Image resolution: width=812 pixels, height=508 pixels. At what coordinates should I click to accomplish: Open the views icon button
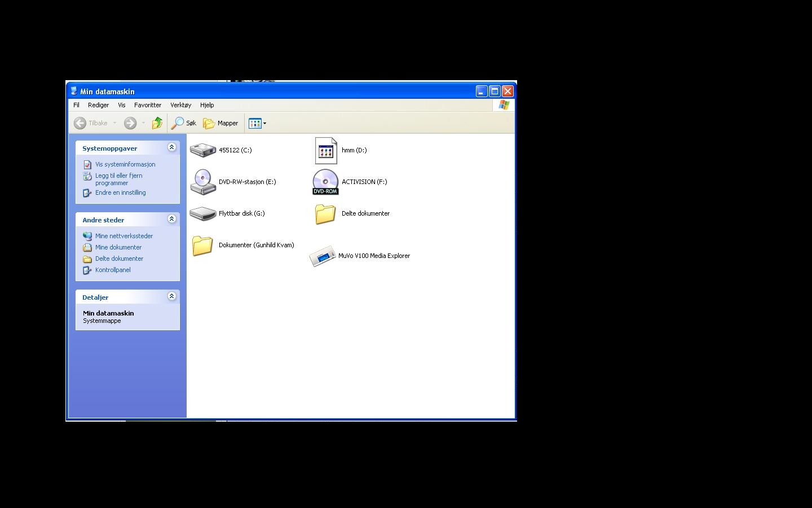click(x=255, y=123)
